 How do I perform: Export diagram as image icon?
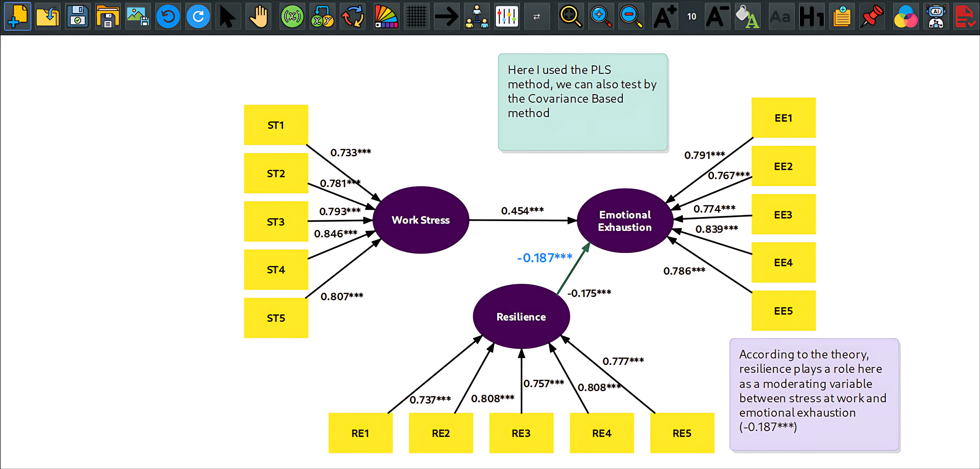[x=138, y=16]
